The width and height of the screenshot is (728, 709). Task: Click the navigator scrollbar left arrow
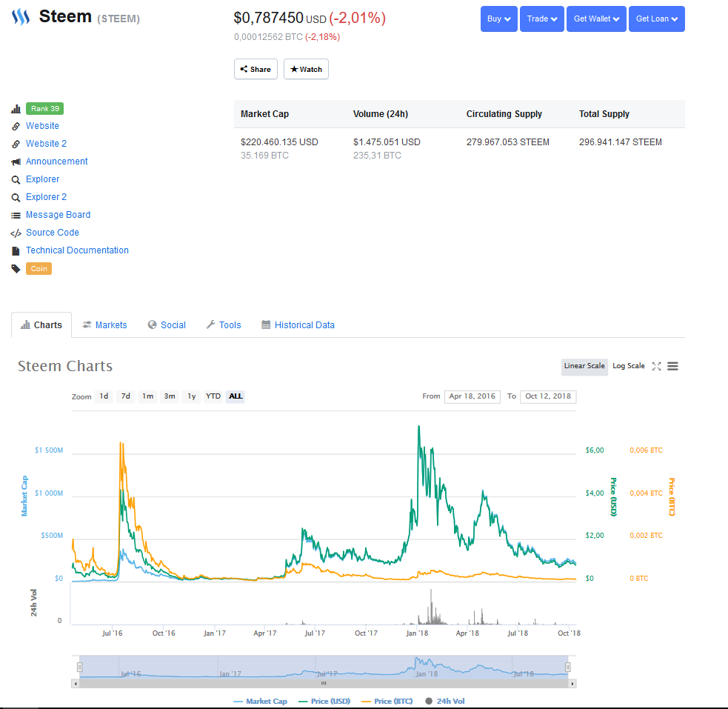point(76,684)
